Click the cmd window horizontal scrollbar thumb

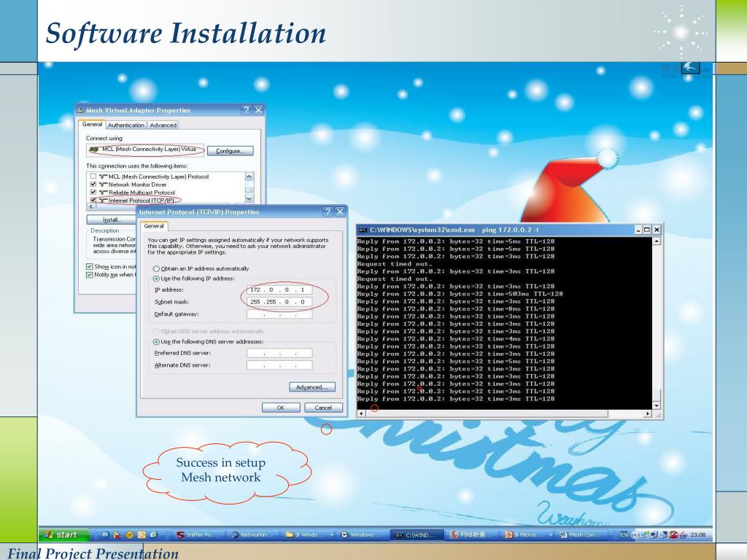pyautogui.click(x=487, y=414)
